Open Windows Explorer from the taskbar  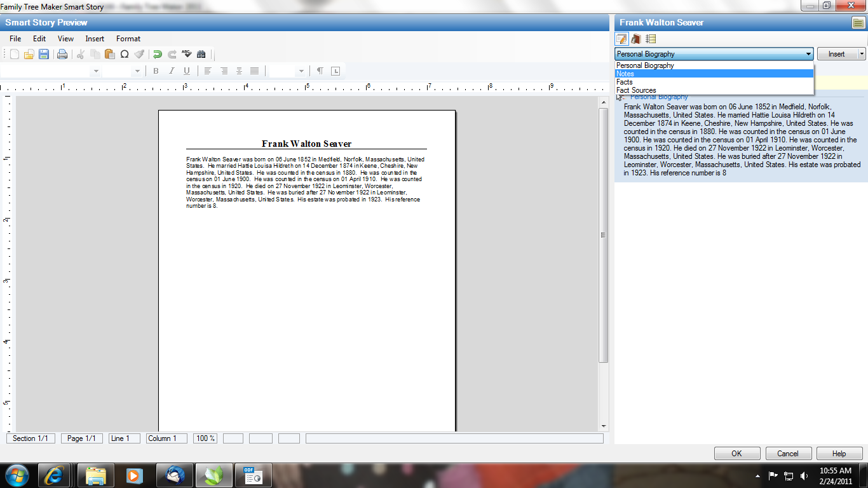click(96, 475)
